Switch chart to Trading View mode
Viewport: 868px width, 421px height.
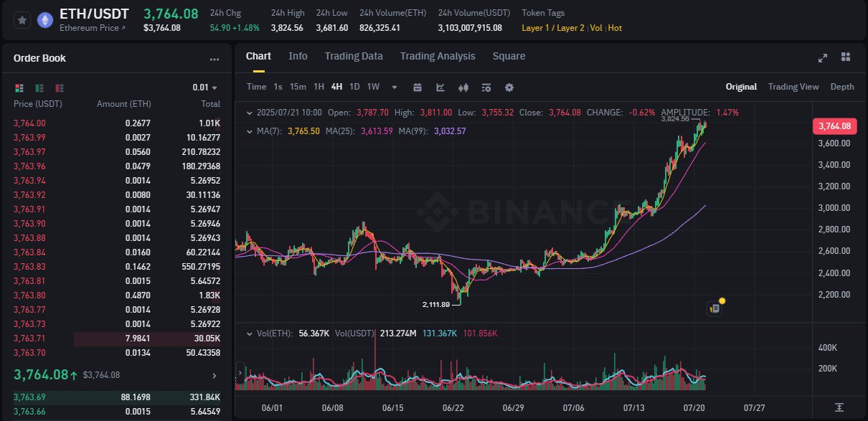pos(793,87)
